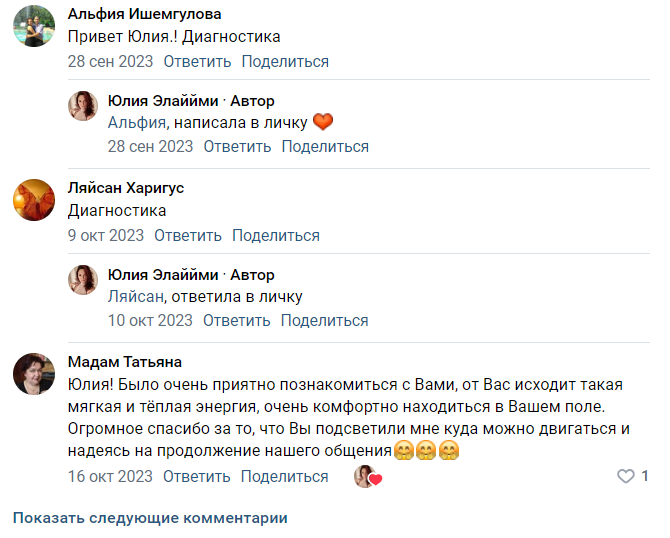Open the Ляйсан Харигус name link
The height and width of the screenshot is (538, 670).
[x=126, y=188]
